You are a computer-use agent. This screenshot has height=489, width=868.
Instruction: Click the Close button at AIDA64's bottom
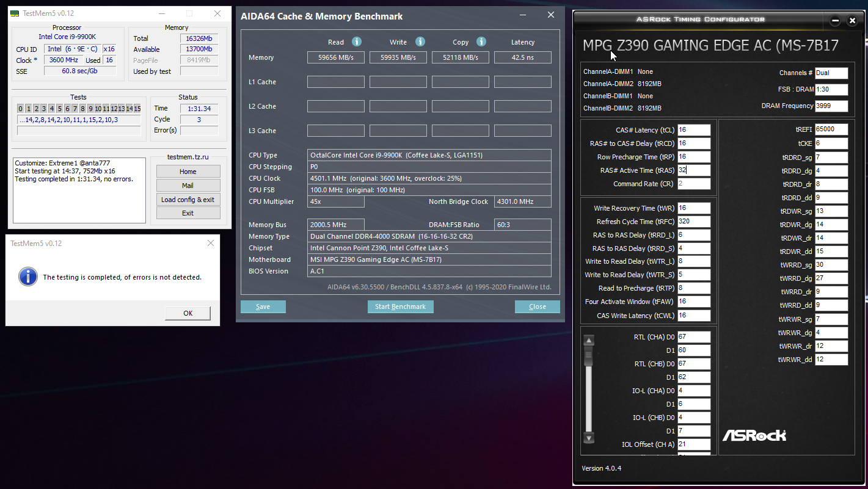tap(538, 306)
